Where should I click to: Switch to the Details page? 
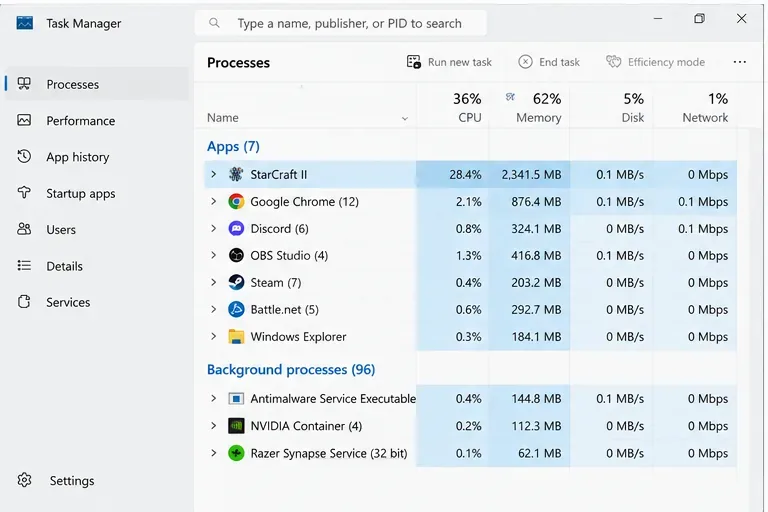click(x=96, y=266)
